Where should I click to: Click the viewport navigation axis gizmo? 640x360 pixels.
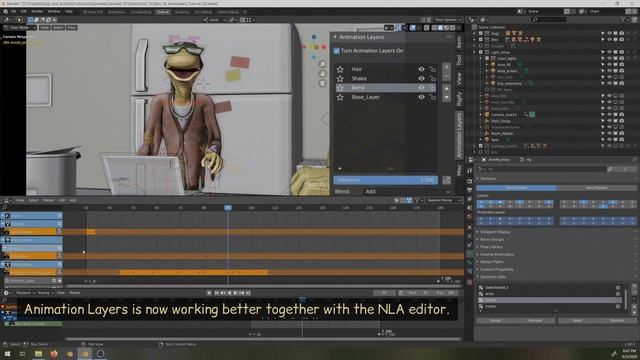pyautogui.click(x=314, y=47)
